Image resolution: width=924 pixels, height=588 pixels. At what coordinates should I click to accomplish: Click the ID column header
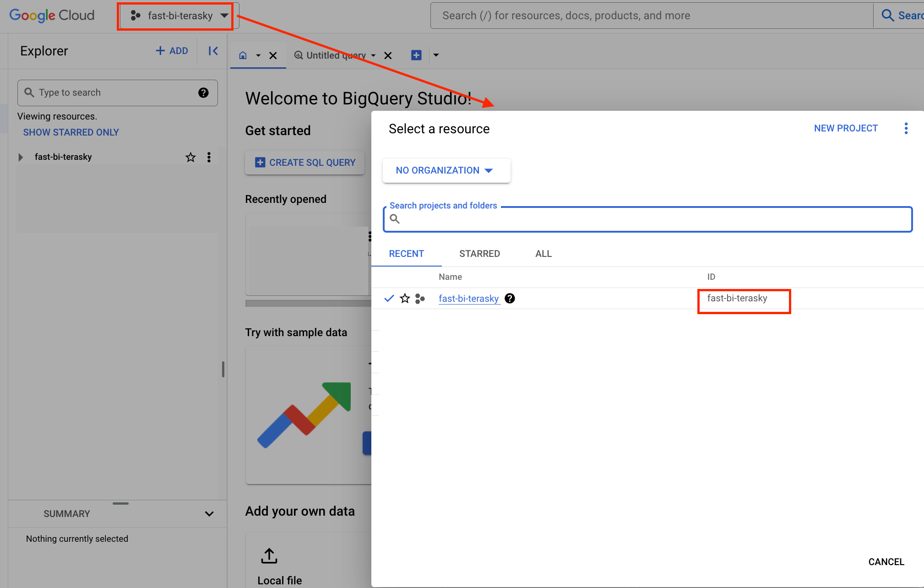click(711, 277)
